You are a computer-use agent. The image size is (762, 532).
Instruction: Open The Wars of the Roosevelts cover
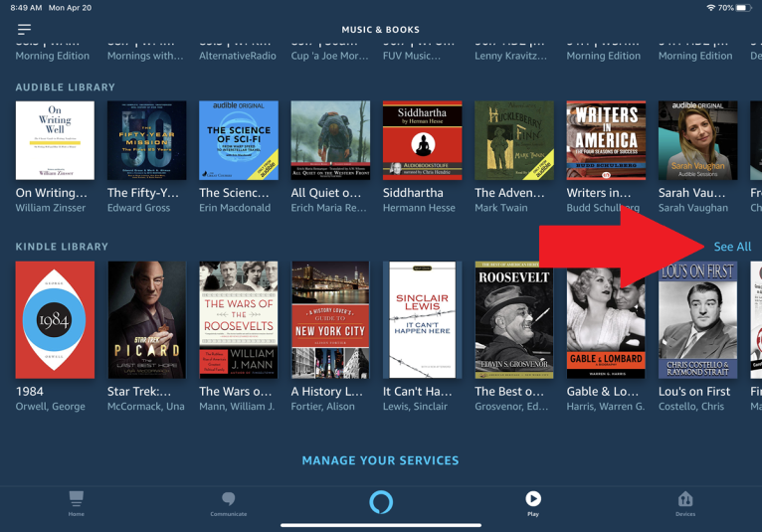pos(239,320)
